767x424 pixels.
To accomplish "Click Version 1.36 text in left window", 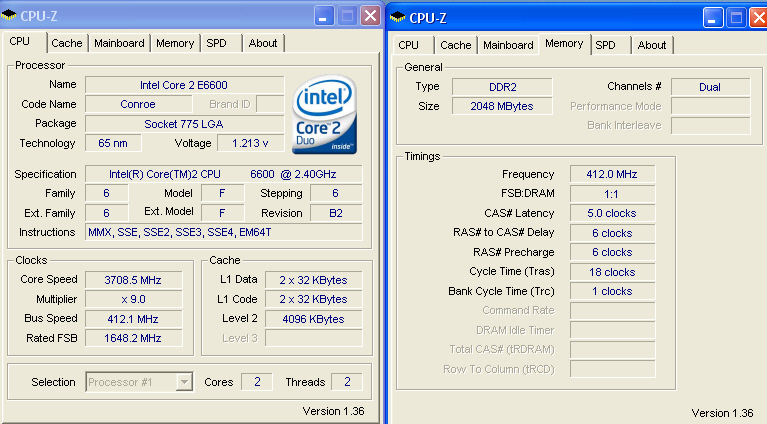I will click(333, 411).
